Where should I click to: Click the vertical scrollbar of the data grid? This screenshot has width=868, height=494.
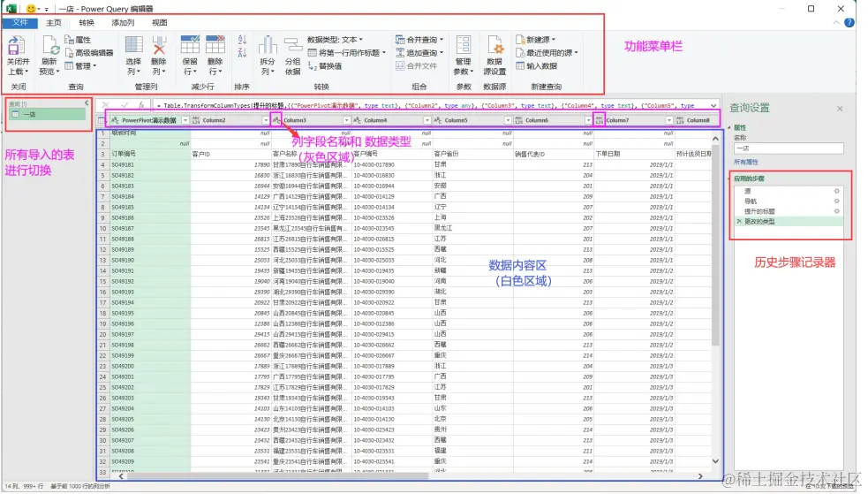[716, 244]
